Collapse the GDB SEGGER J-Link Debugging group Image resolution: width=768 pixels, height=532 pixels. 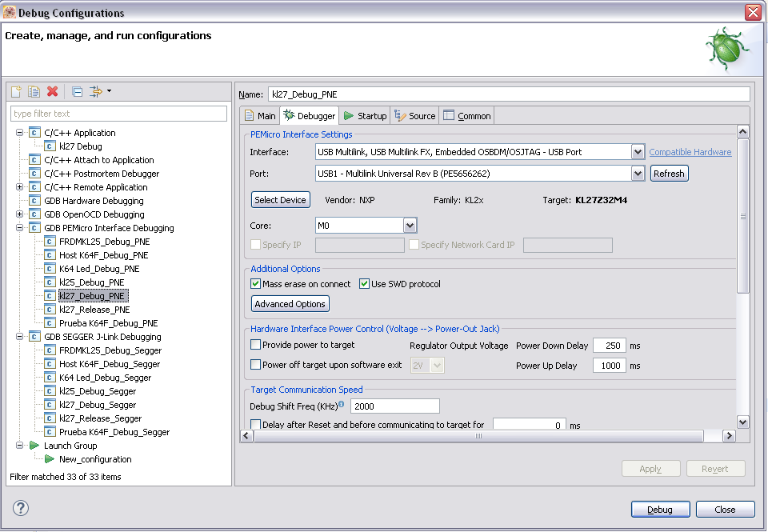coord(19,337)
